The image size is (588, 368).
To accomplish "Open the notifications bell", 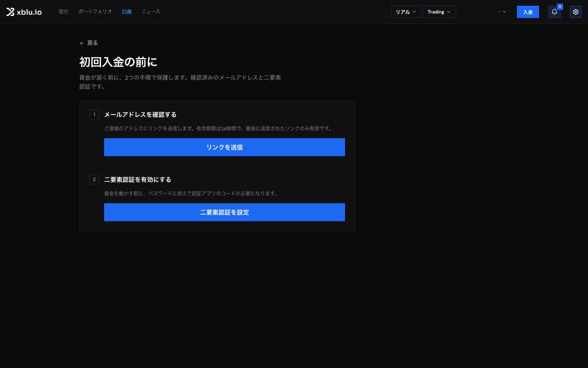I will [555, 12].
